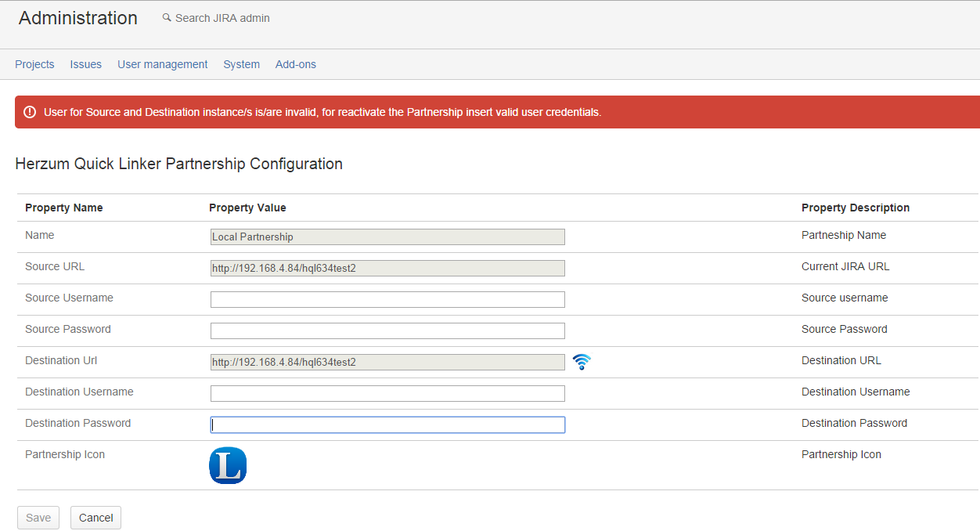The width and height of the screenshot is (980, 531).
Task: Go to the User management tab
Action: (162, 64)
